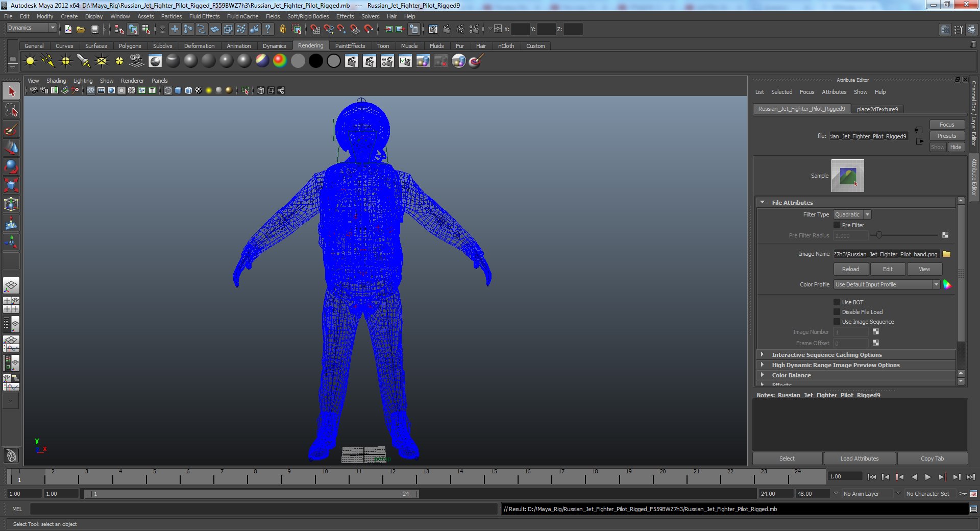
Task: Open the Color Profile dropdown
Action: [x=887, y=284]
